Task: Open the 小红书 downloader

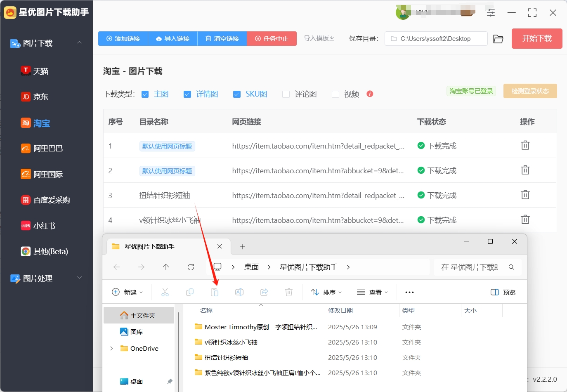Action: 38,226
